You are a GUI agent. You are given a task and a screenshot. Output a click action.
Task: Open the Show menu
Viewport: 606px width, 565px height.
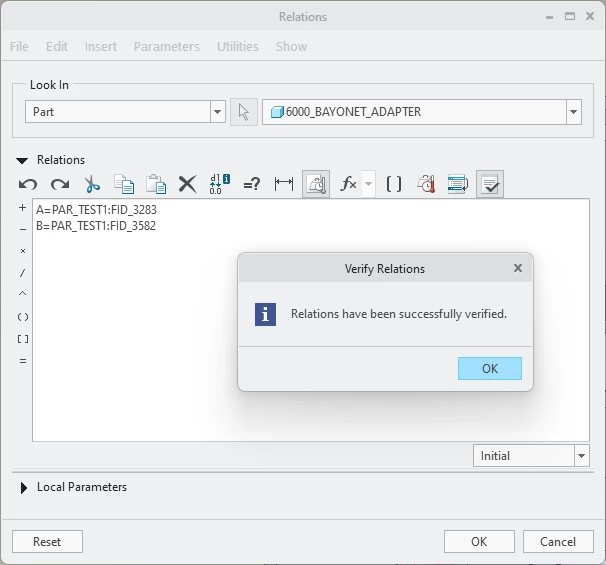(291, 46)
